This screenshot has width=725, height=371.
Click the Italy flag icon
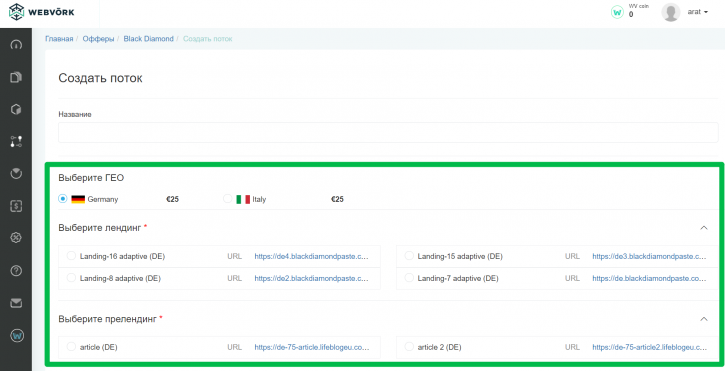pyautogui.click(x=243, y=199)
